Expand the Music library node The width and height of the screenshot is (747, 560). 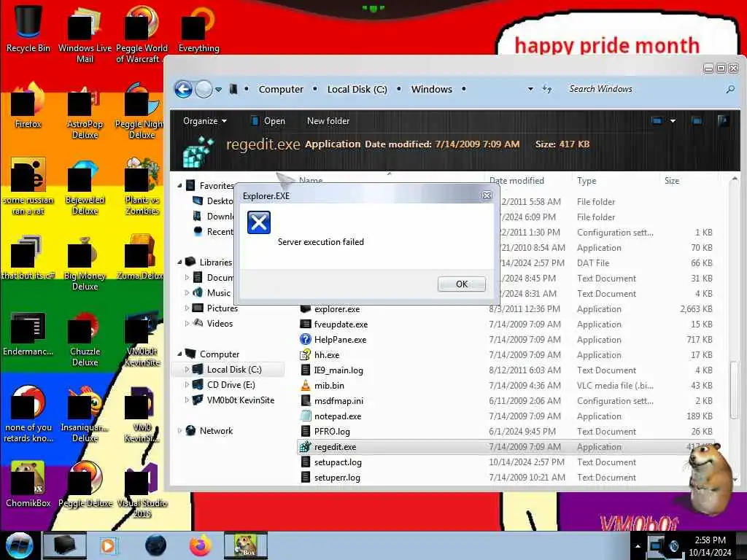pos(187,292)
